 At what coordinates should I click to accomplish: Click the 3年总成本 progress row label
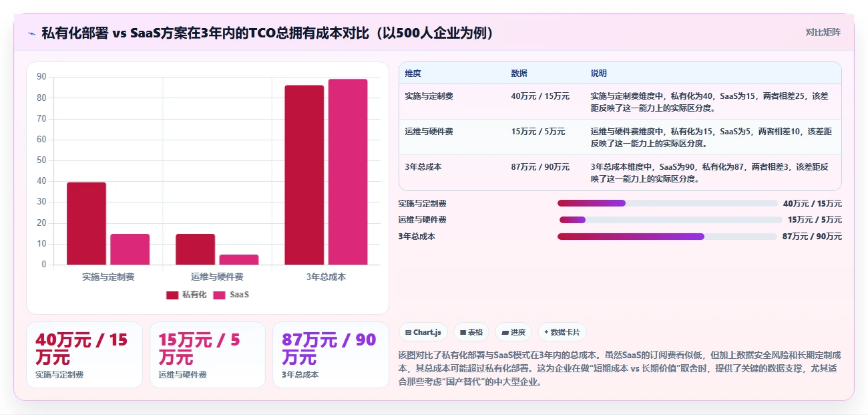[417, 237]
